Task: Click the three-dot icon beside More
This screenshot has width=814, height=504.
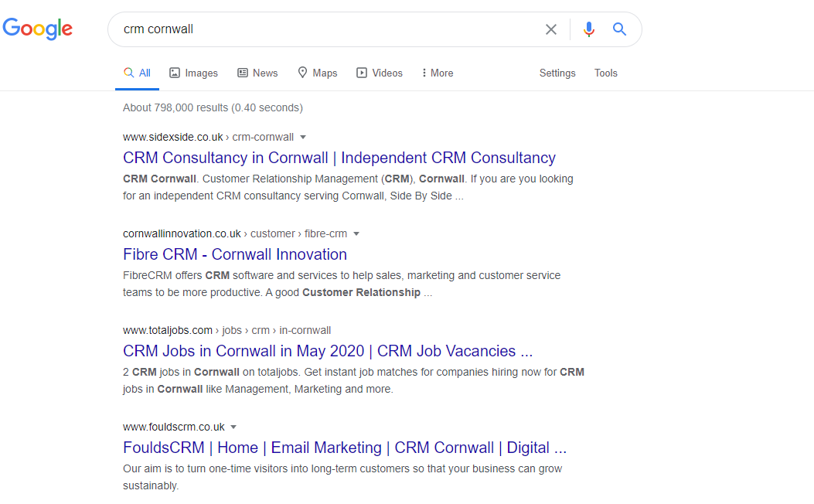Action: point(424,73)
